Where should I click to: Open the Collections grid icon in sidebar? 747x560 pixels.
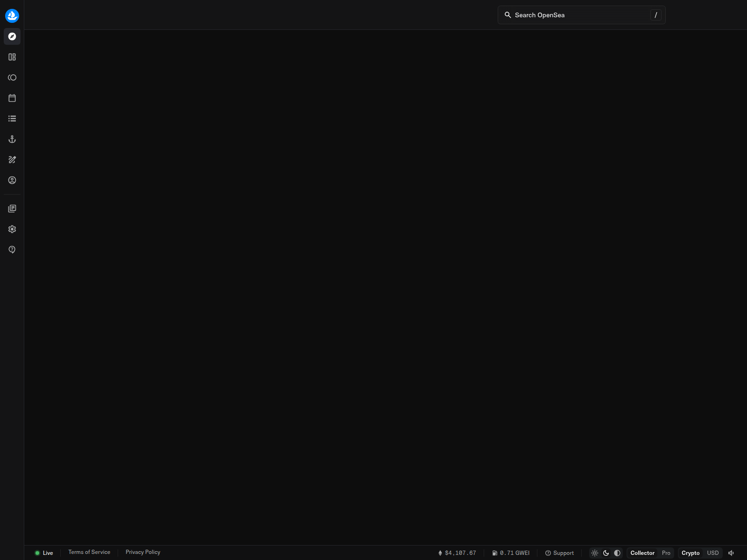(x=12, y=57)
